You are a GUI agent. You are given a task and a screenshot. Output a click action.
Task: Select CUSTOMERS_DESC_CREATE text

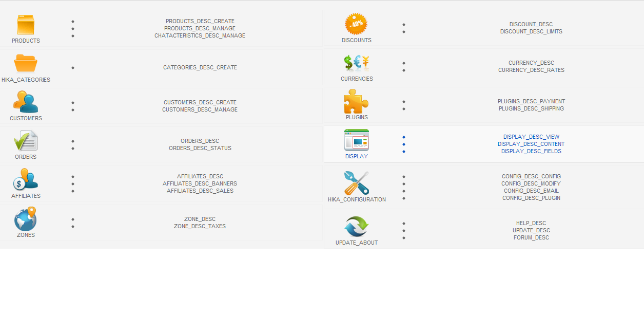tap(200, 102)
